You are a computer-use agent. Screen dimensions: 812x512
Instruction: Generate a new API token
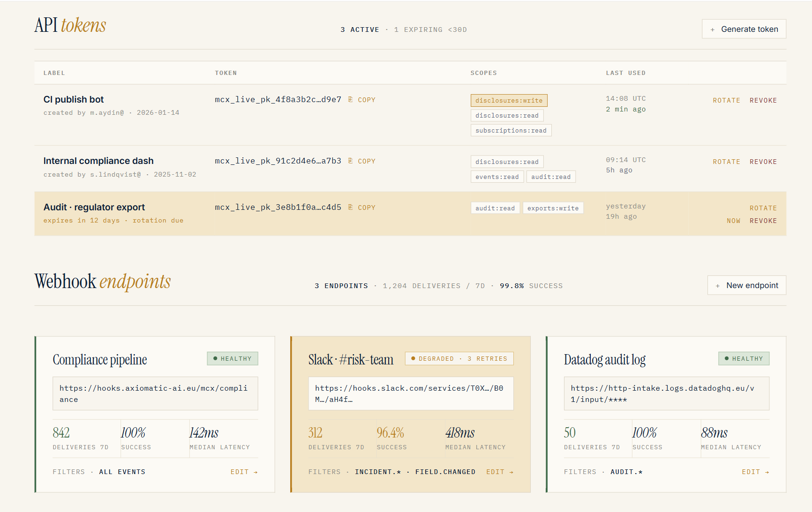point(744,29)
